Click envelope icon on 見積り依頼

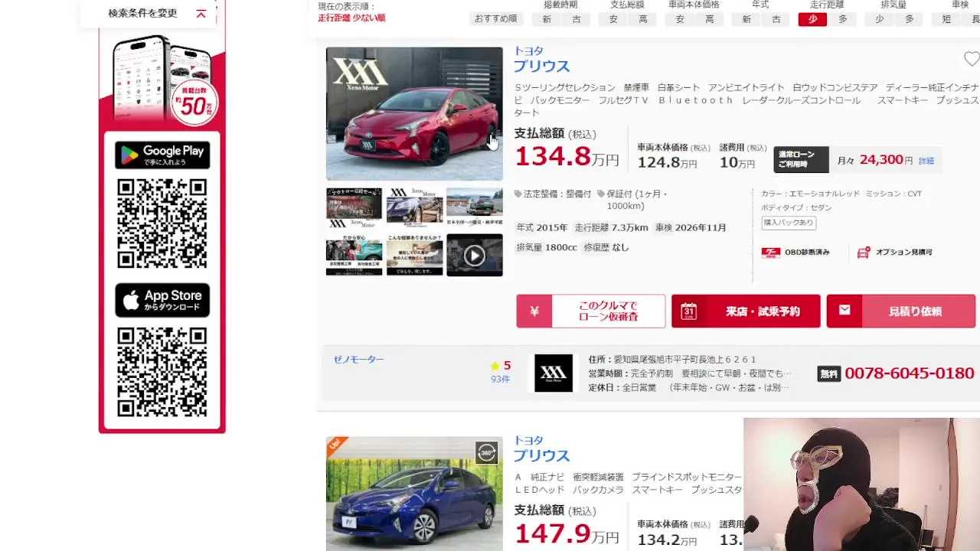click(844, 310)
